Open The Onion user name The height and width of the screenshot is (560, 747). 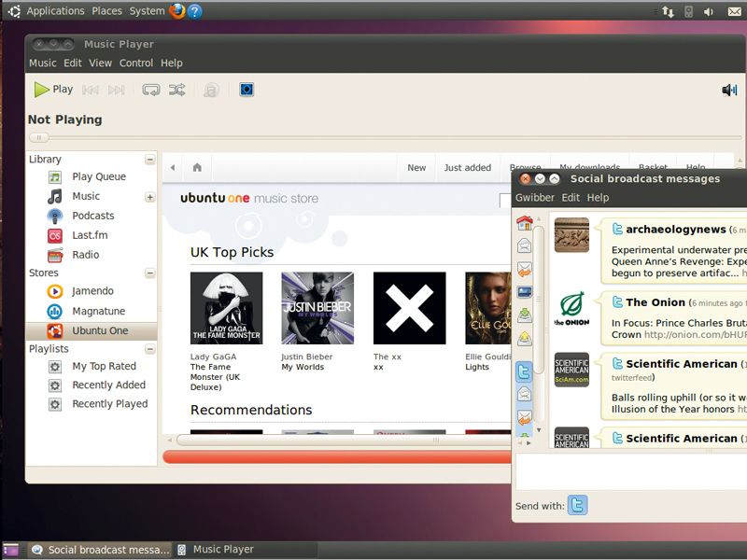[655, 302]
